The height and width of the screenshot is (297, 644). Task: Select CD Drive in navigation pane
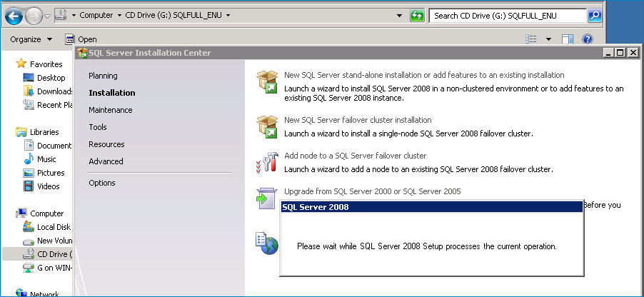(55, 254)
